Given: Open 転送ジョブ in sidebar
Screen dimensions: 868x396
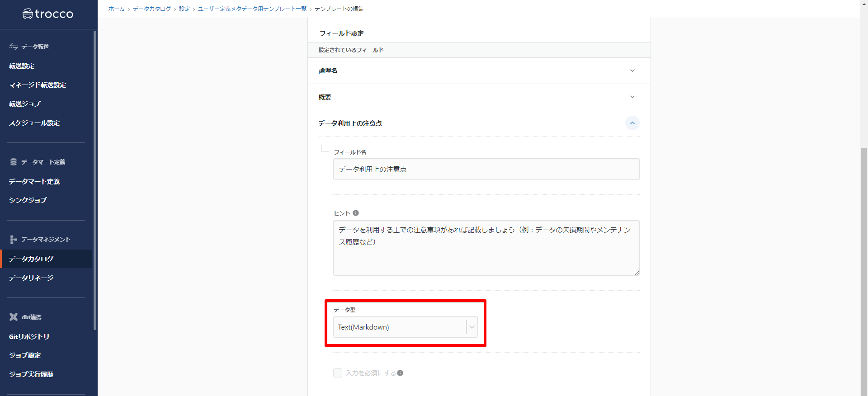Looking at the screenshot, I should 25,104.
